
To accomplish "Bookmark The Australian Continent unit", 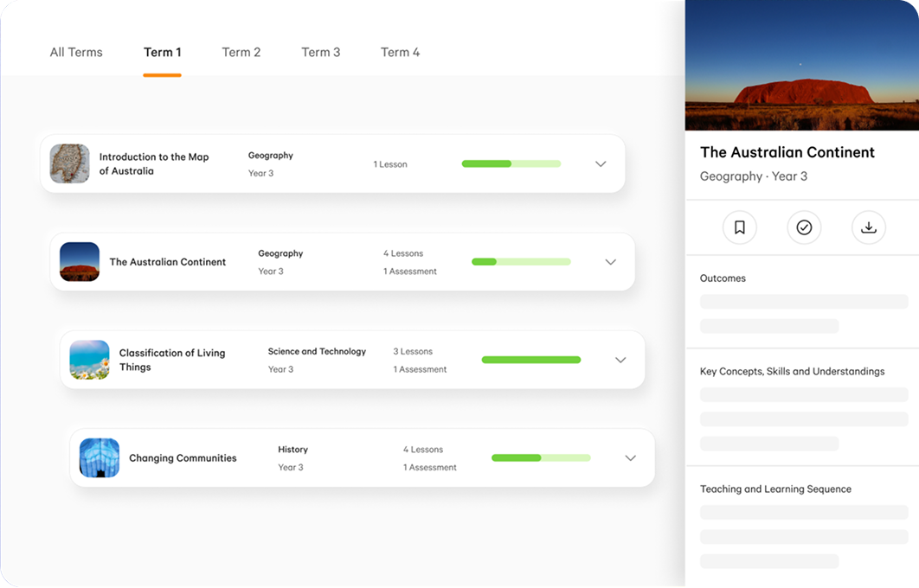I will pyautogui.click(x=740, y=227).
